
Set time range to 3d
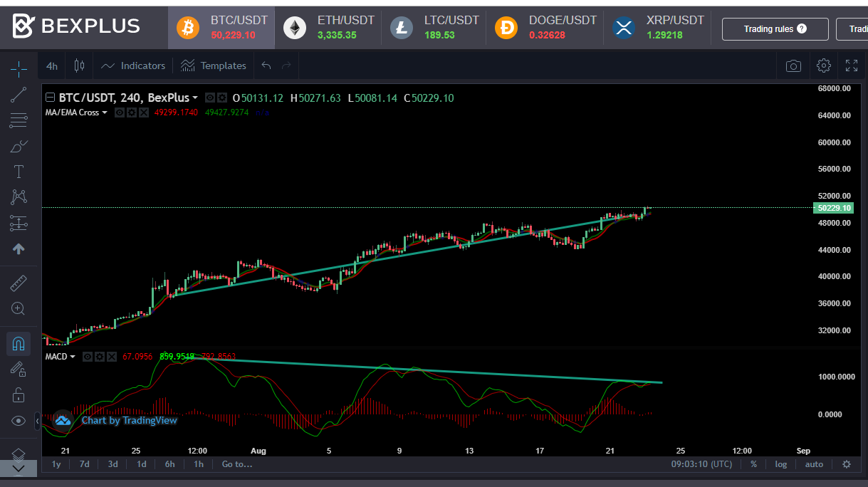coord(113,464)
